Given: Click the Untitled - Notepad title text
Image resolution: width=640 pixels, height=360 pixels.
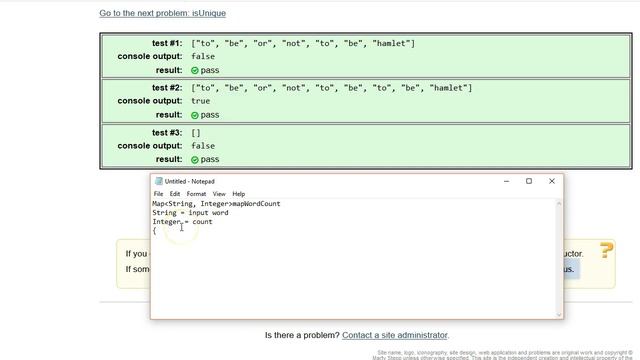Looking at the screenshot, I should click(190, 181).
